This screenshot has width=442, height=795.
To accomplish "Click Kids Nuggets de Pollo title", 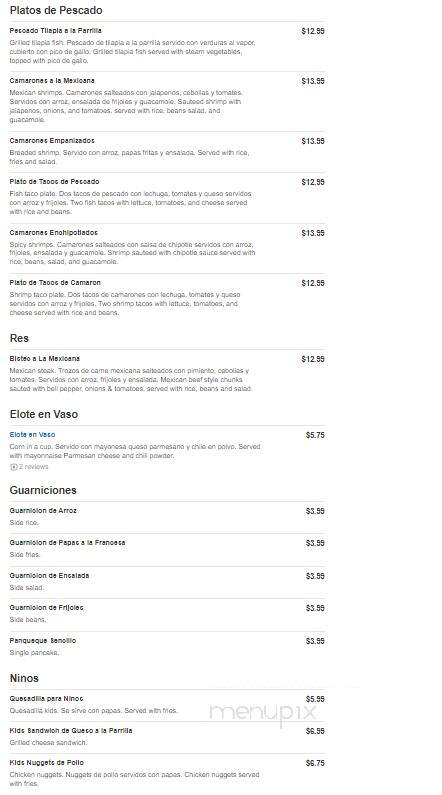I will [47, 763].
